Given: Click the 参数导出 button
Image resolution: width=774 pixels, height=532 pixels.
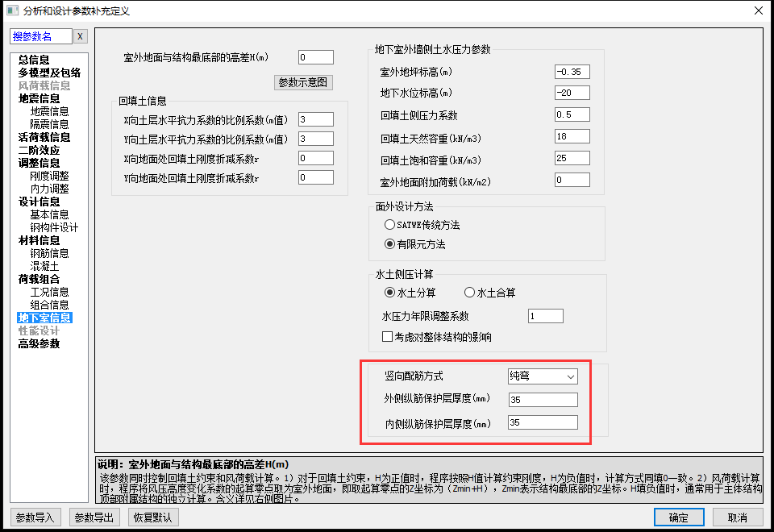Looking at the screenshot, I should click(94, 517).
